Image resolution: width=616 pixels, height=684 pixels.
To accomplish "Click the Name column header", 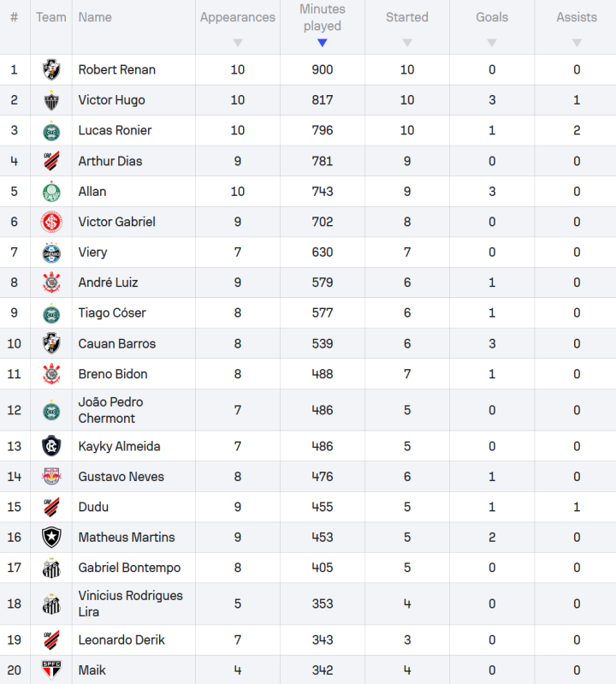I will pos(95,17).
